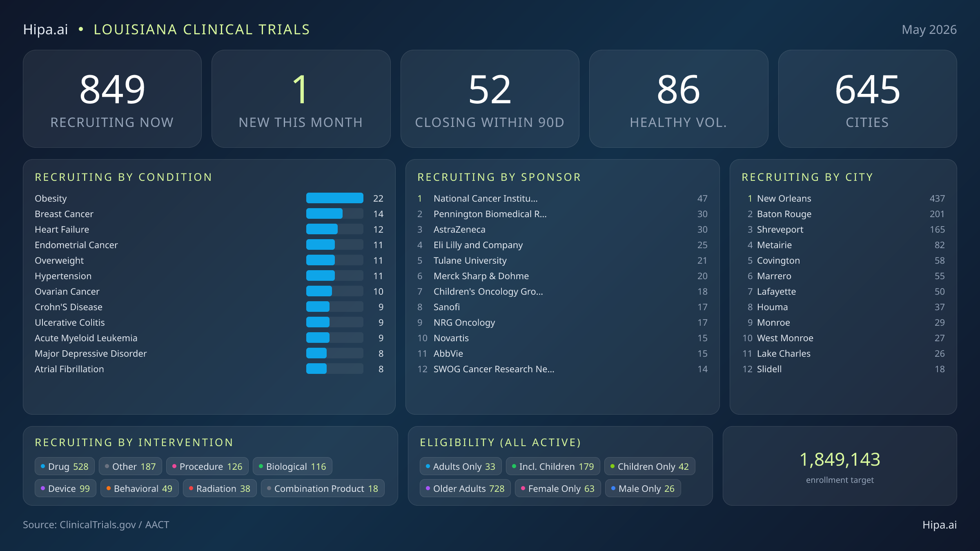This screenshot has height=551, width=980.
Task: Click the National Cancer Institu... sponsor
Action: (562, 198)
